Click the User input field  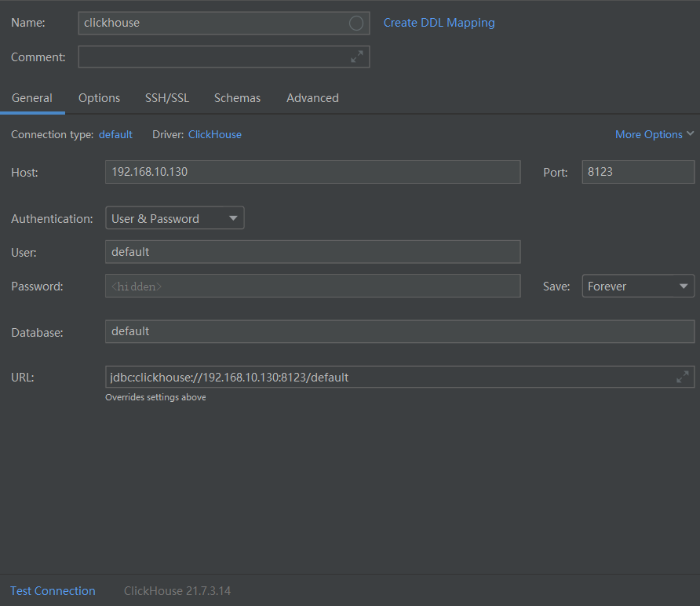point(313,252)
